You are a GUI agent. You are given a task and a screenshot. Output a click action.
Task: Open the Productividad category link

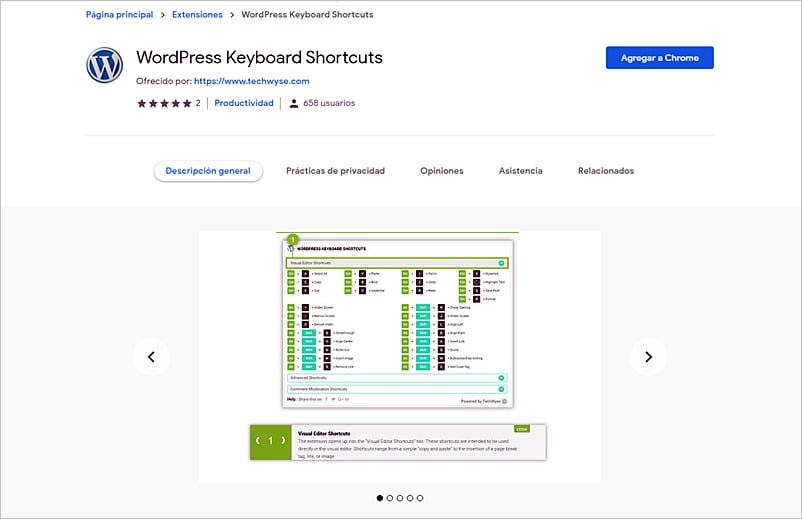[x=244, y=103]
